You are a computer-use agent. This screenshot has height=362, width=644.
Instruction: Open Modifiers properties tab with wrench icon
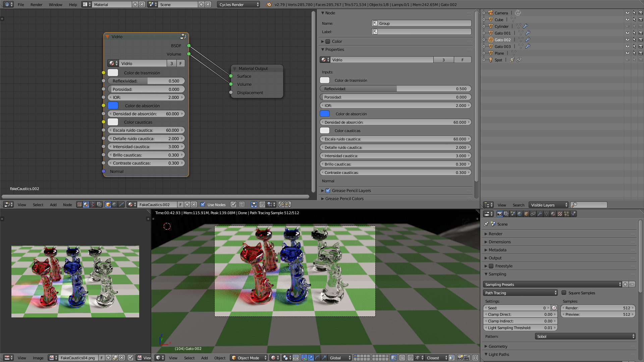click(x=540, y=214)
